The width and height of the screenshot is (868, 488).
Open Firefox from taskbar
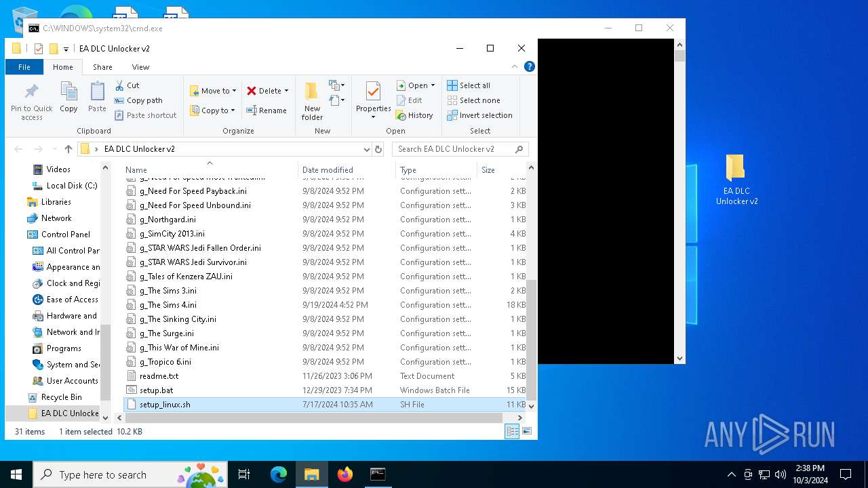pos(345,474)
